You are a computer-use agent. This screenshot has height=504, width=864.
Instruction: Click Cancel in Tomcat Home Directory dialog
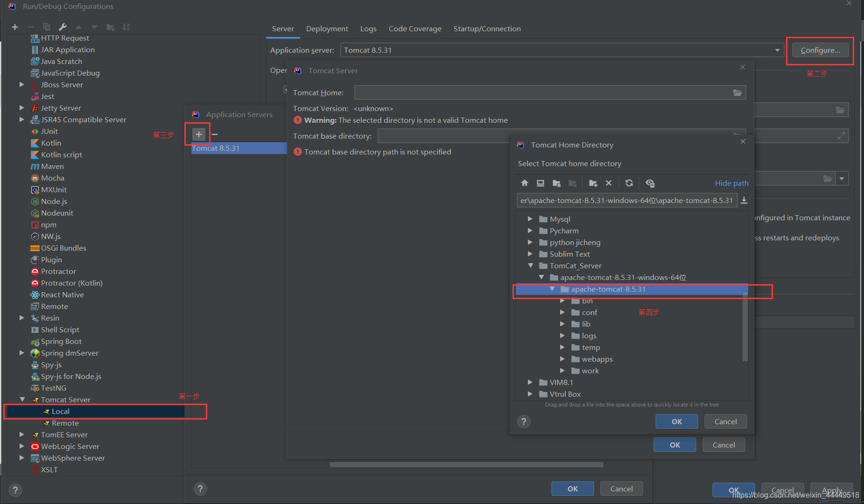click(725, 421)
